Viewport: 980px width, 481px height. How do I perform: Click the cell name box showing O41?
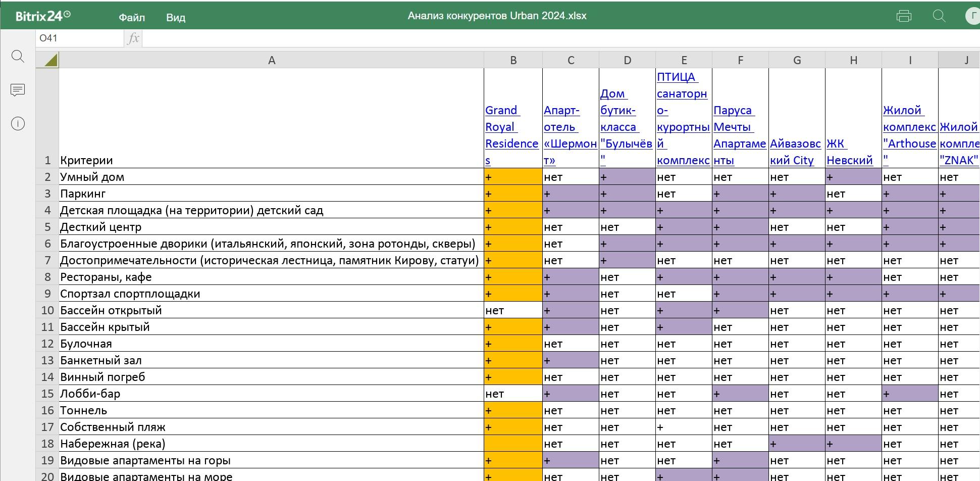pos(80,38)
